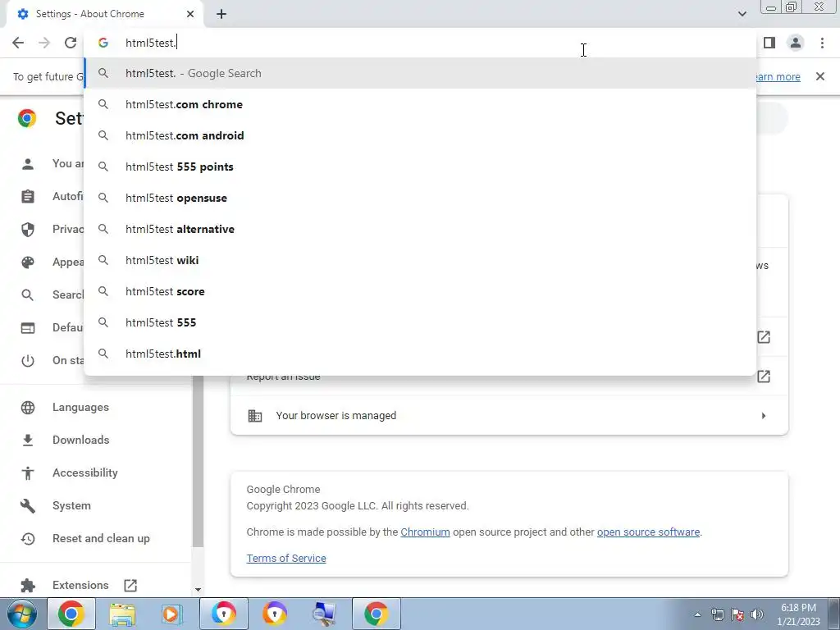
Task: Open a new tab with the plus button
Action: (x=221, y=14)
